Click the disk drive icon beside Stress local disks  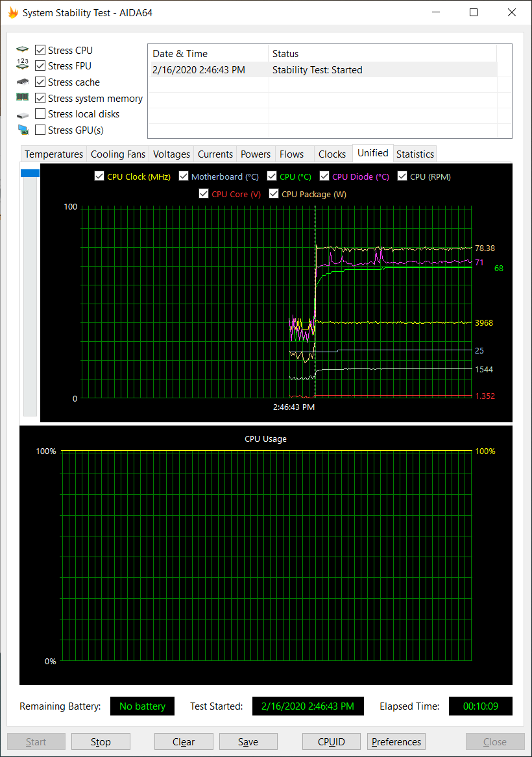coord(22,115)
